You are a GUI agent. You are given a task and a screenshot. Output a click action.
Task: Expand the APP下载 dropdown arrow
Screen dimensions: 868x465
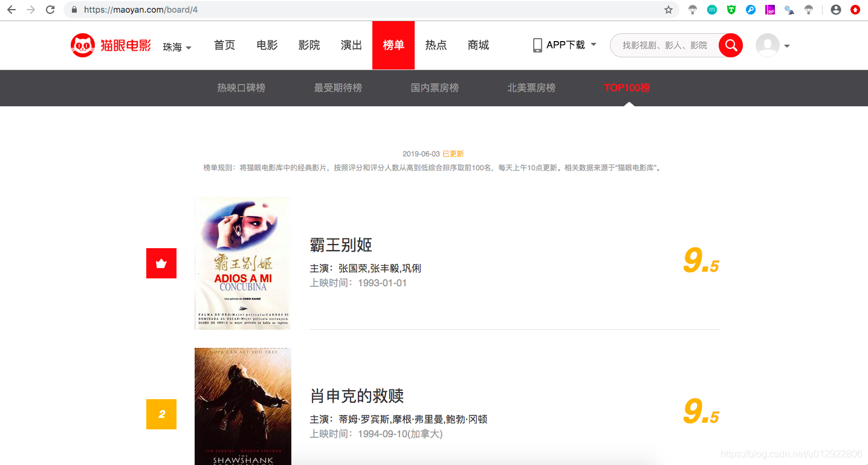point(593,45)
